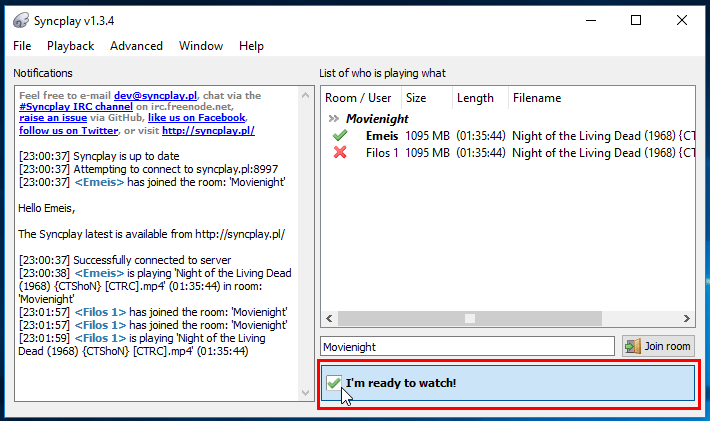Screen dimensions: 710x421
Task: Open the Help menu
Action: pos(251,46)
